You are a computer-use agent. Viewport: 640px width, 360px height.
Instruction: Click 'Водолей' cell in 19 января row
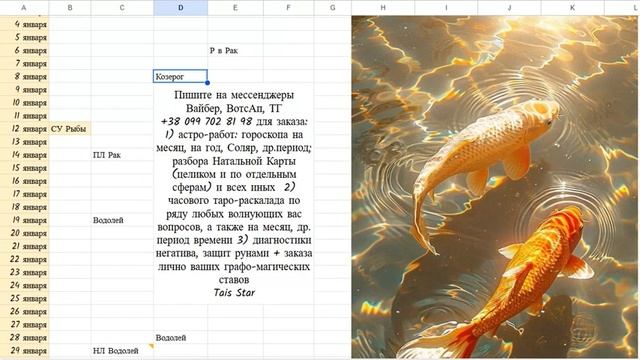click(122, 220)
